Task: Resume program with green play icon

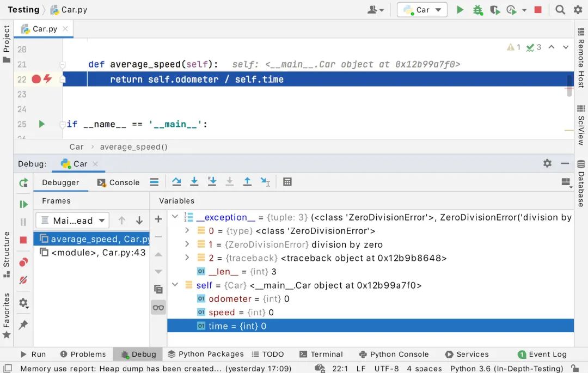Action: coord(23,204)
